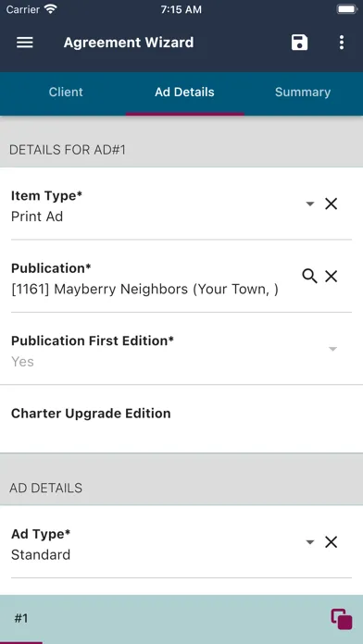Expand Publication First Edition dropdown arrow
Viewport: 363px width, 644px height.
click(x=332, y=349)
